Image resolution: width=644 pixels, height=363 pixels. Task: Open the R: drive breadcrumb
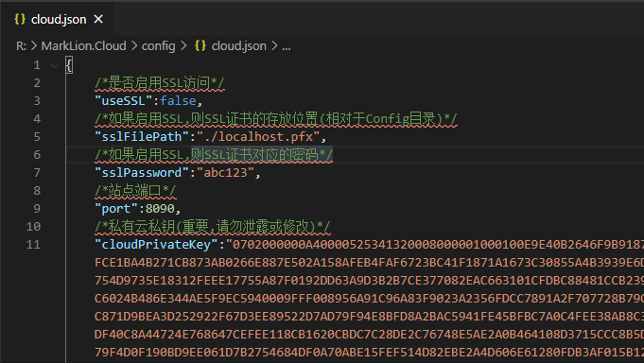21,46
